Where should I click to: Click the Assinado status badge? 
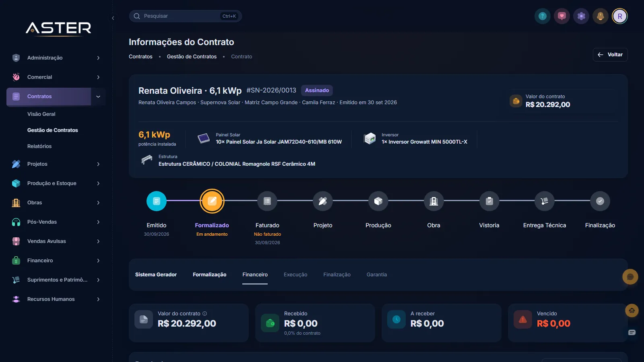click(x=317, y=90)
